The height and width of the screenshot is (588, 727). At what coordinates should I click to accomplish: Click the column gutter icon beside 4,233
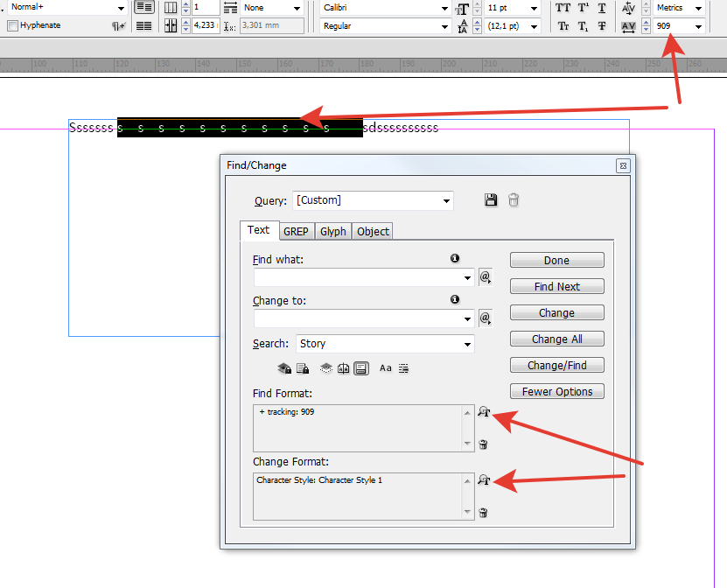pyautogui.click(x=171, y=26)
